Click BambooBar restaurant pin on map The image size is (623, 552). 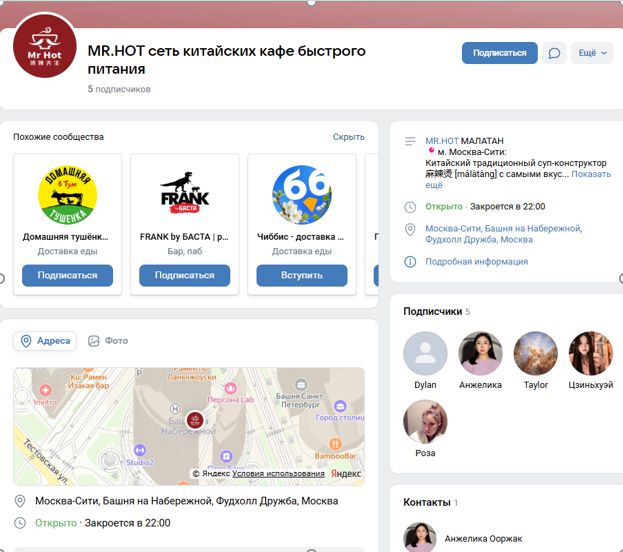[335, 444]
